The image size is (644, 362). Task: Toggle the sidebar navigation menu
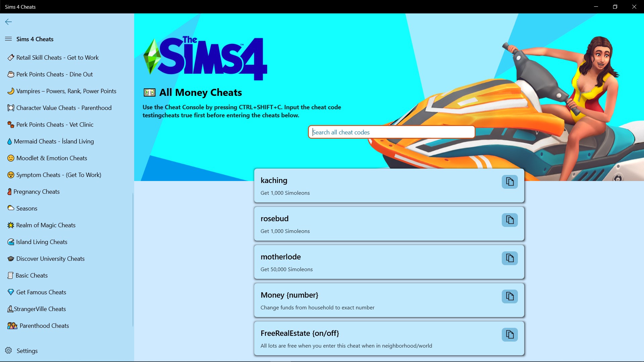[8, 39]
